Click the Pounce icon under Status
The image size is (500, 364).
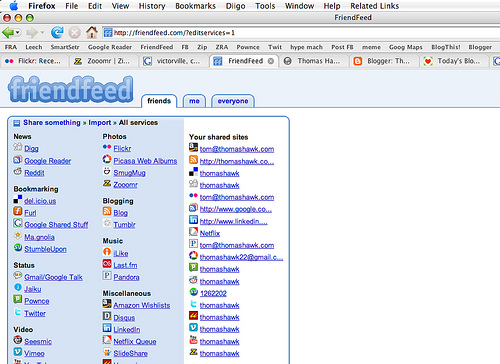(x=18, y=299)
